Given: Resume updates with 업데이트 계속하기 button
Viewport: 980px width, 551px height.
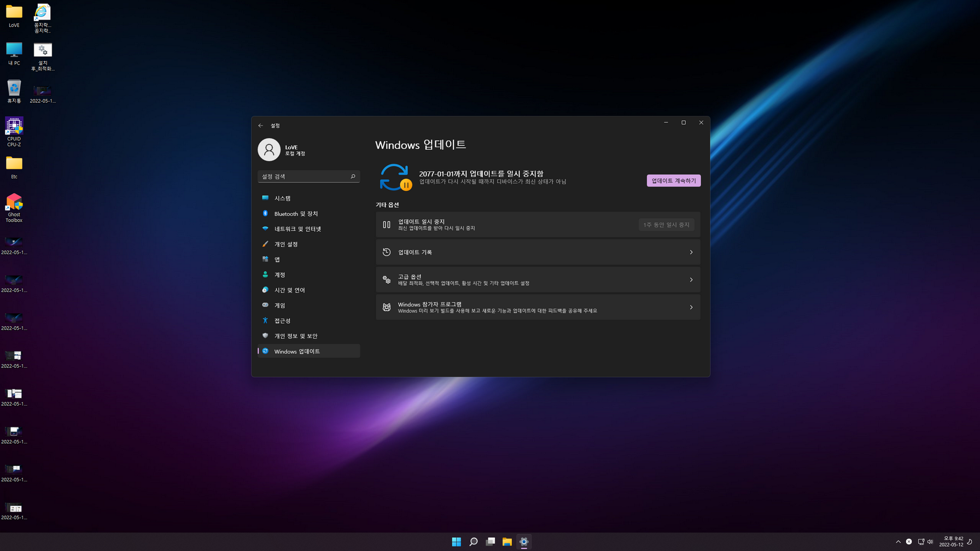Looking at the screenshot, I should (x=673, y=180).
